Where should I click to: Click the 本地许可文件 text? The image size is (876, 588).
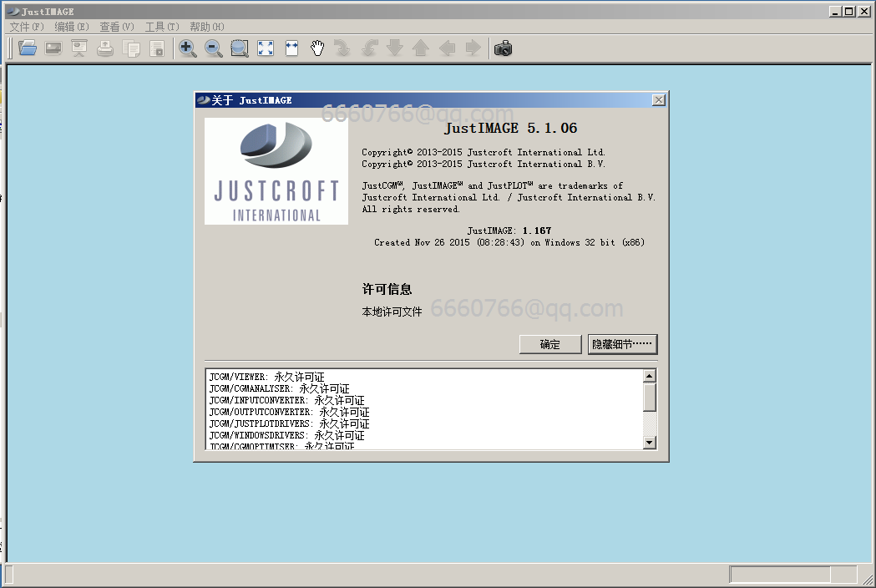point(392,312)
